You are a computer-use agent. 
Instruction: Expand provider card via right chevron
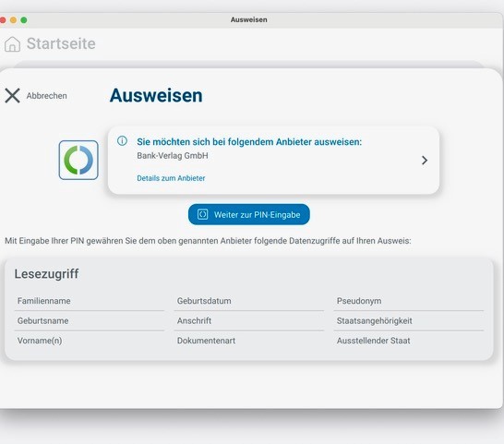tap(425, 160)
